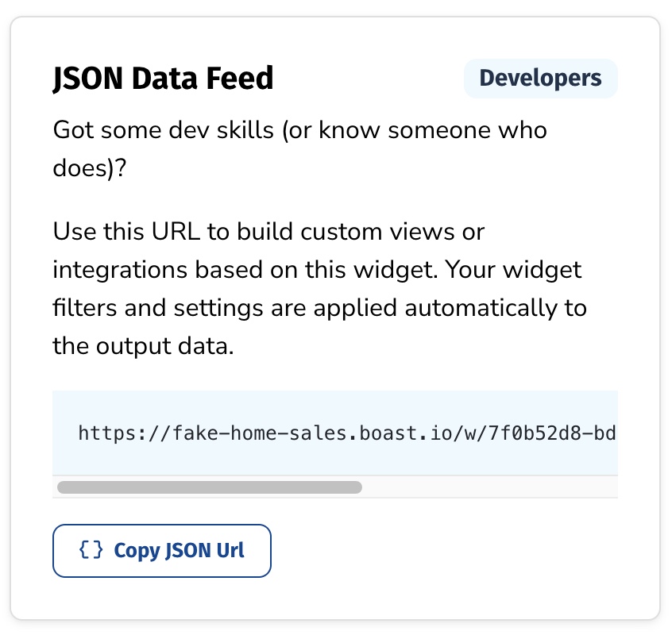The image size is (672, 635).
Task: Click inside the light blue URL field
Action: [334, 433]
